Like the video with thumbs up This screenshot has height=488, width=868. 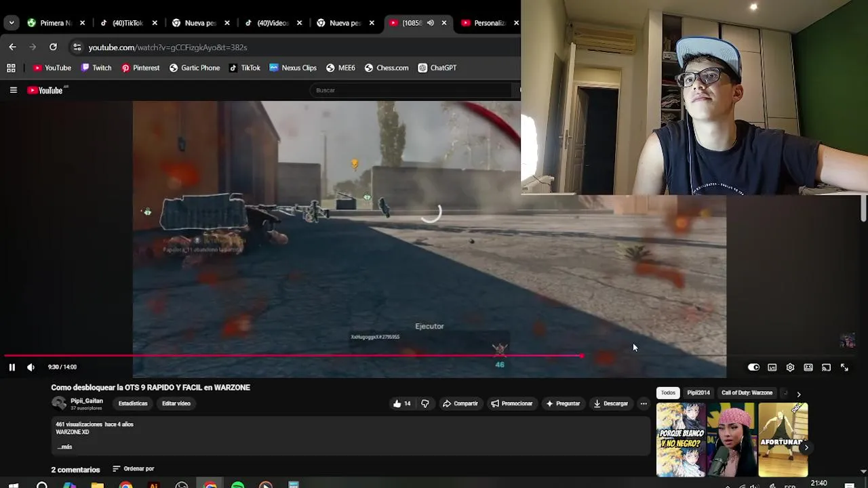click(401, 403)
